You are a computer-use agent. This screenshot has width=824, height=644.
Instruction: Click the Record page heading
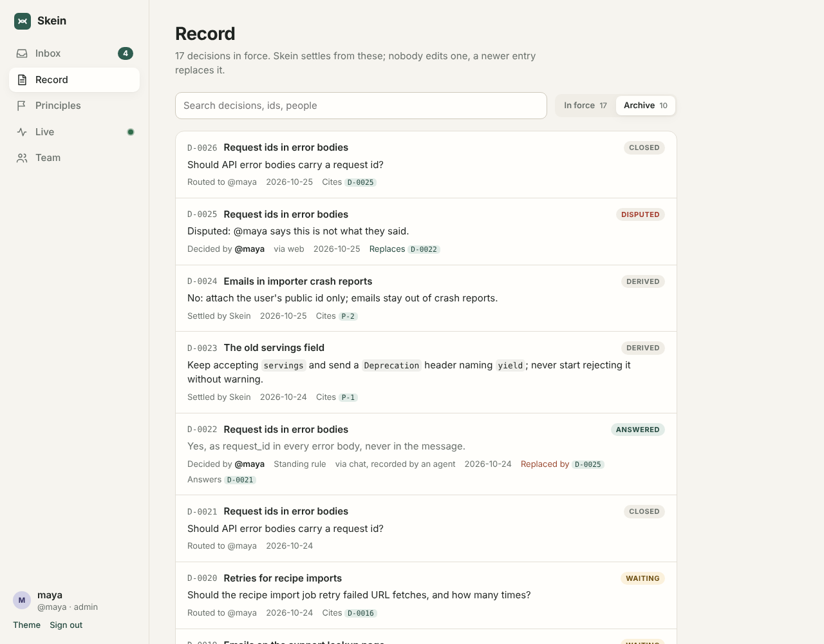pos(205,33)
